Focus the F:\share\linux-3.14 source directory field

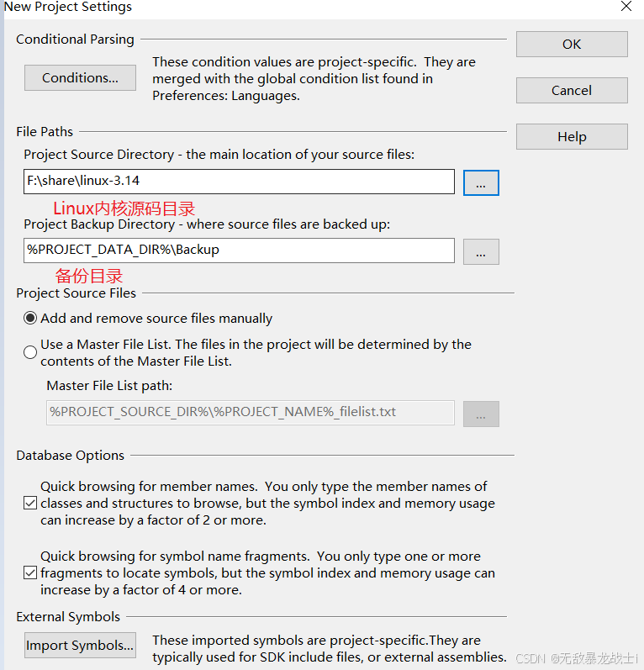[239, 182]
